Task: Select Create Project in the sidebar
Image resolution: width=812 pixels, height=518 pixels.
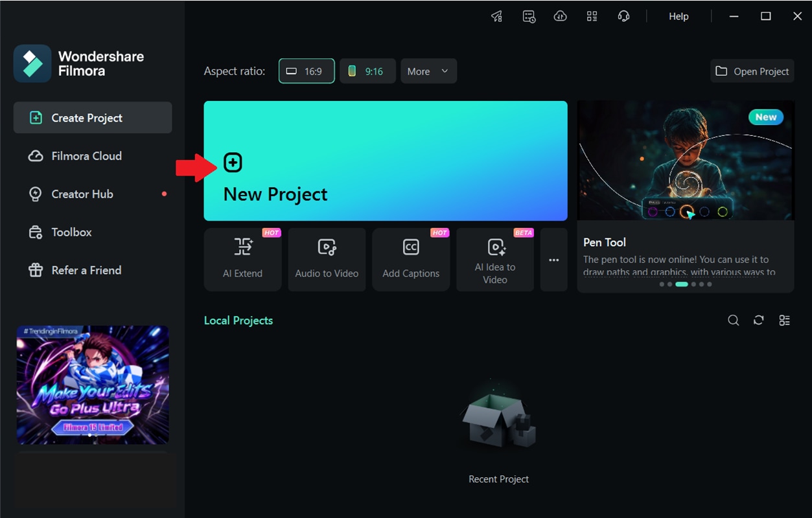Action: (93, 118)
